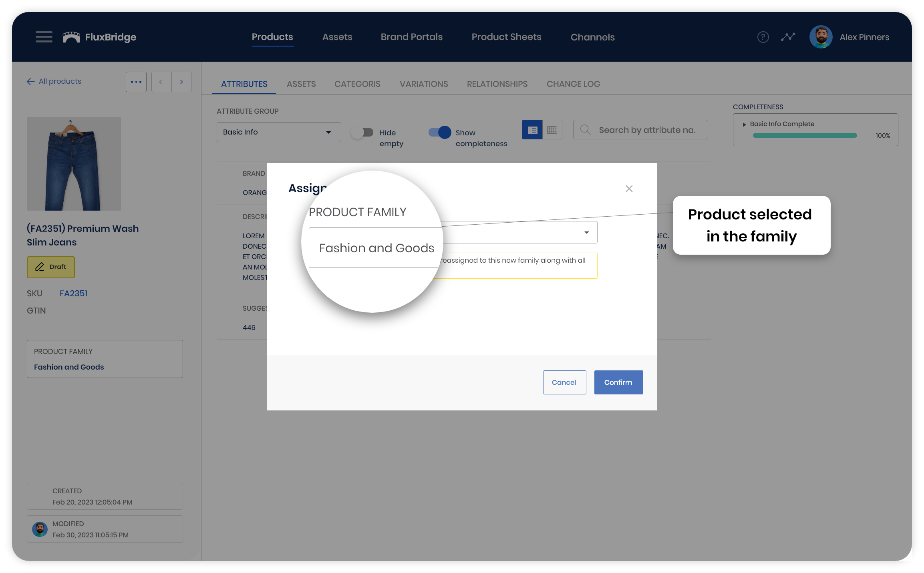Expand the product family dropdown arrow
The image size is (924, 573).
tap(586, 233)
